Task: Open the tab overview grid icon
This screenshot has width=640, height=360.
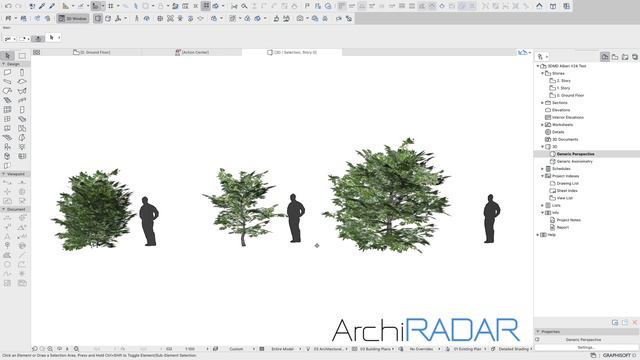Action: click(x=36, y=52)
